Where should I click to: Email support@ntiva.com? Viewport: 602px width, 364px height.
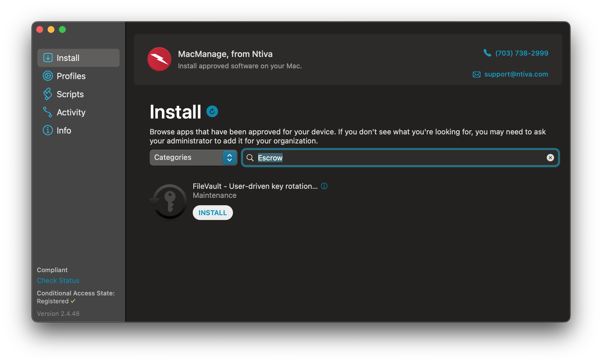point(516,74)
